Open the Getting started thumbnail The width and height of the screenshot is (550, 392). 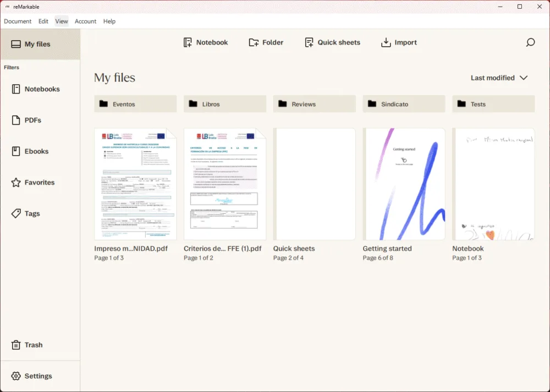[404, 184]
